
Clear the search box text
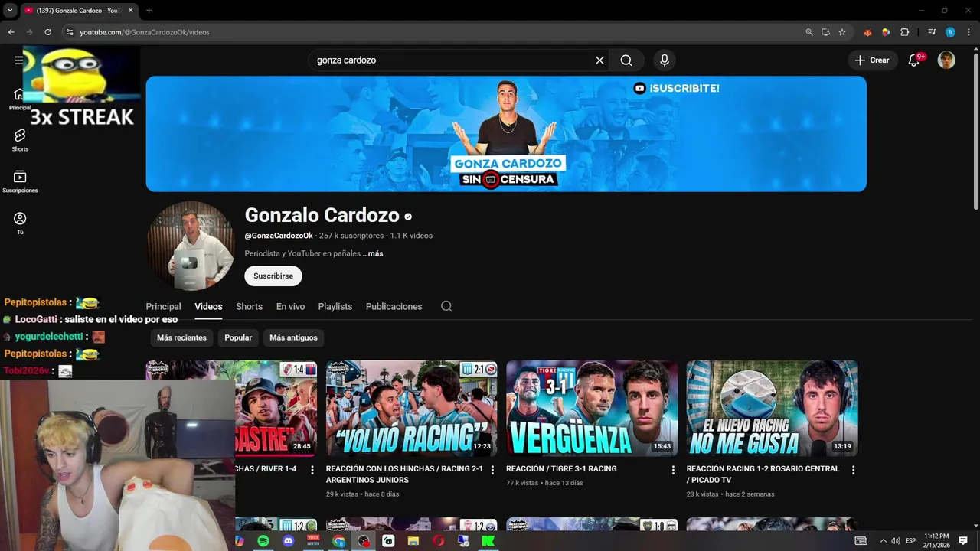coord(599,60)
